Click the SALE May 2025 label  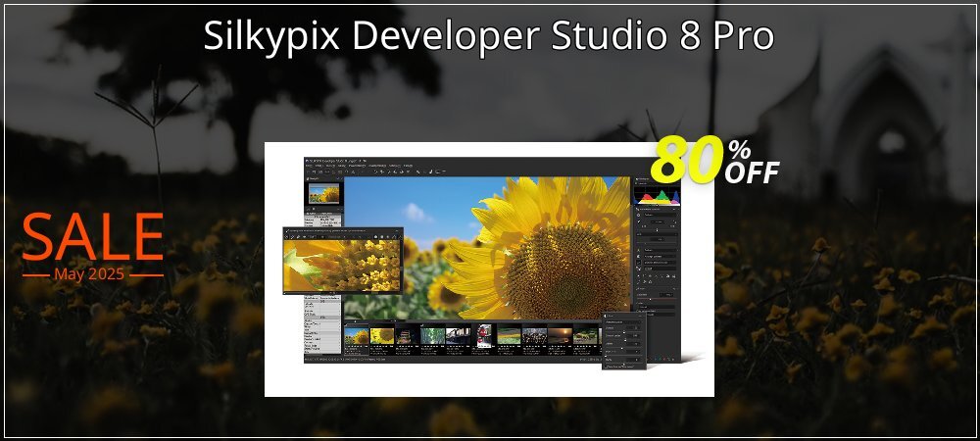tap(92, 246)
